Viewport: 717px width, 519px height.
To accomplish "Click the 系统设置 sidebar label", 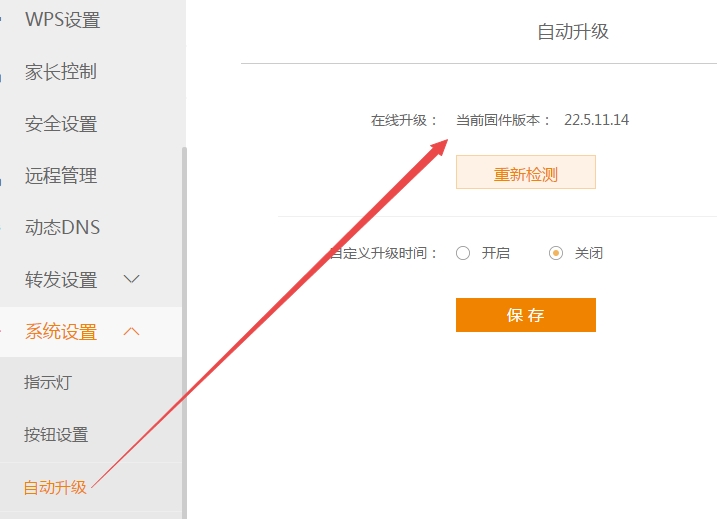I will click(60, 331).
